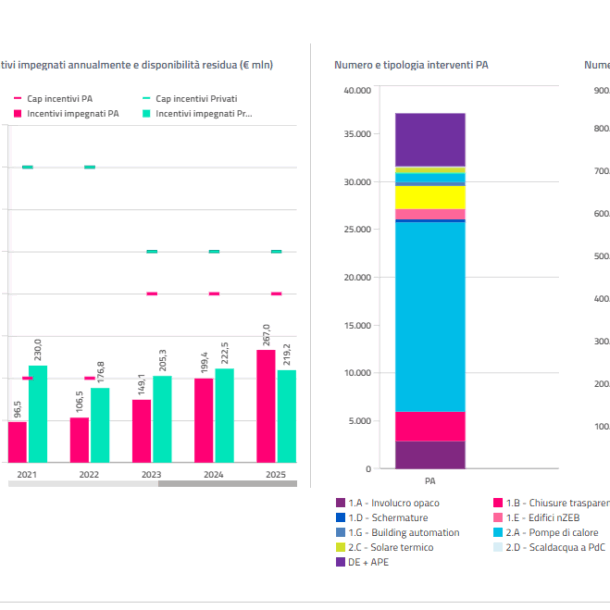Click the yellow segment in the PA bar
Image resolution: width=610 pixels, height=610 pixels.
coord(430,197)
